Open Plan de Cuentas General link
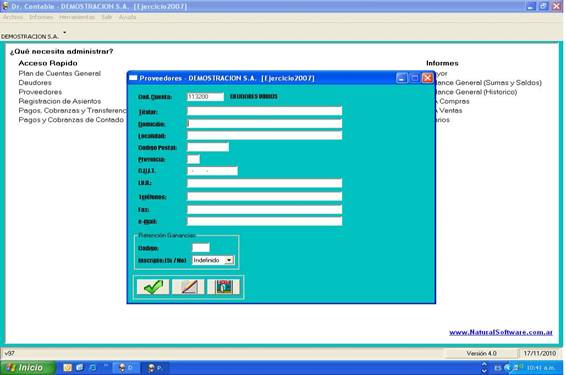566x375 pixels. pos(60,73)
